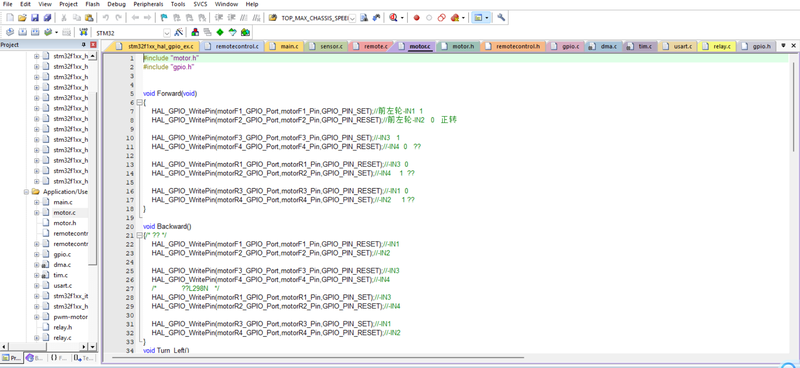Screen dimensions: 800x368
Task: Click the Open file folder icon
Action: 22,17
